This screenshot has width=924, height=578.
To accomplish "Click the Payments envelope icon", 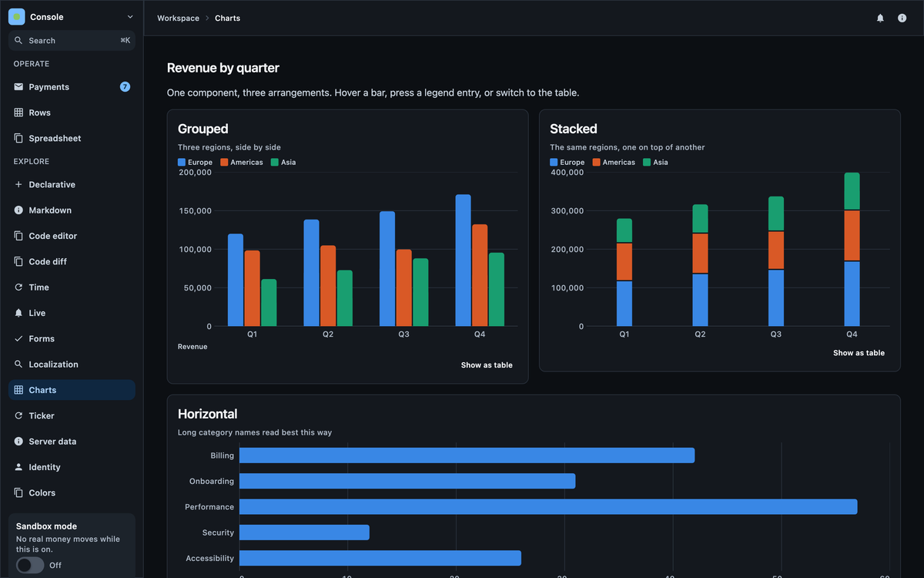I will tap(18, 87).
